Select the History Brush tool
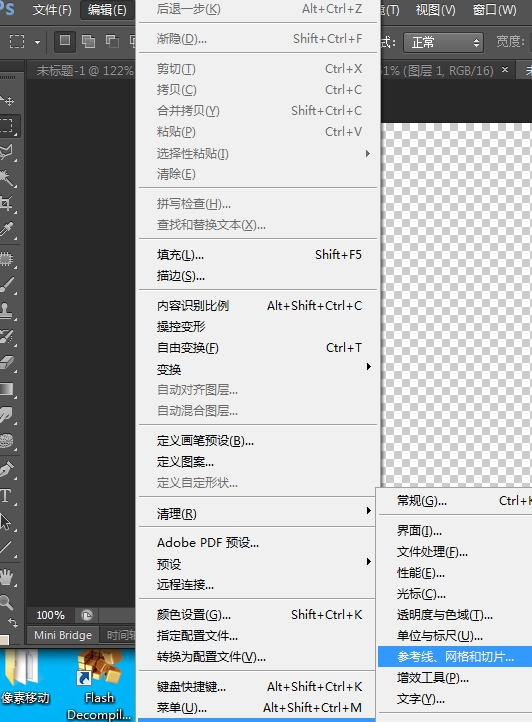This screenshot has height=722, width=532. (x=7, y=336)
